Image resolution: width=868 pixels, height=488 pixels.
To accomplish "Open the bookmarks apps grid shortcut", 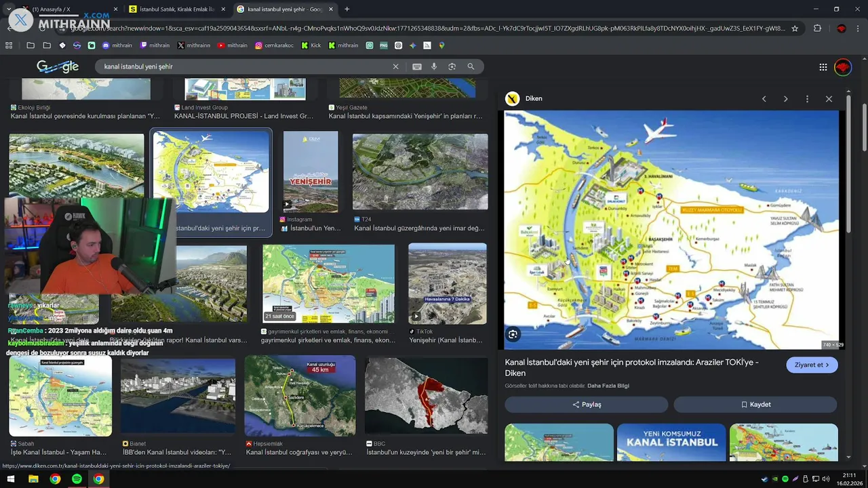I will (x=9, y=45).
